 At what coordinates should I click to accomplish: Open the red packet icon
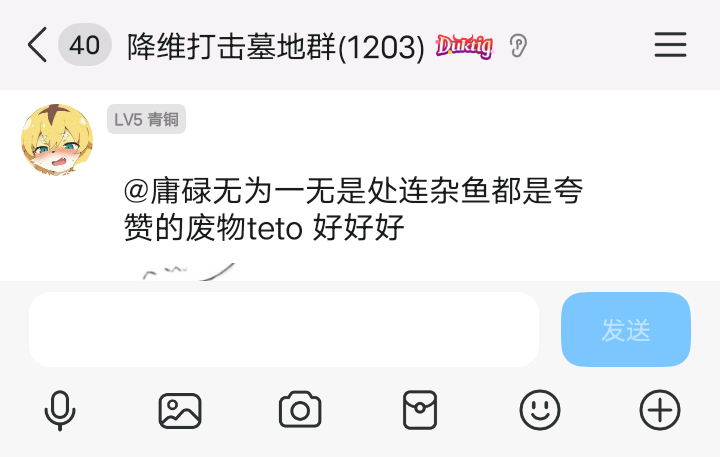tap(420, 410)
